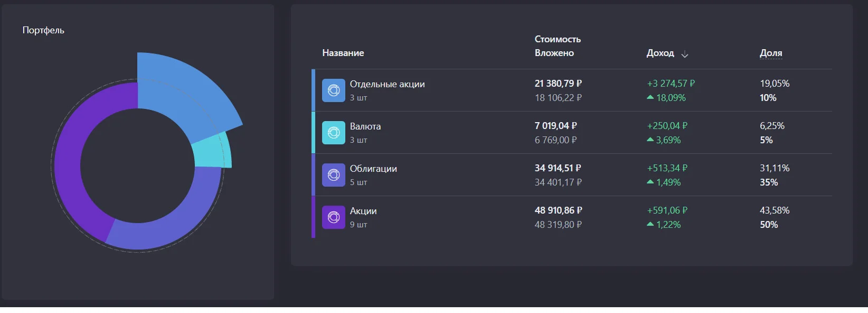Click the Портфель chart title

[x=43, y=30]
